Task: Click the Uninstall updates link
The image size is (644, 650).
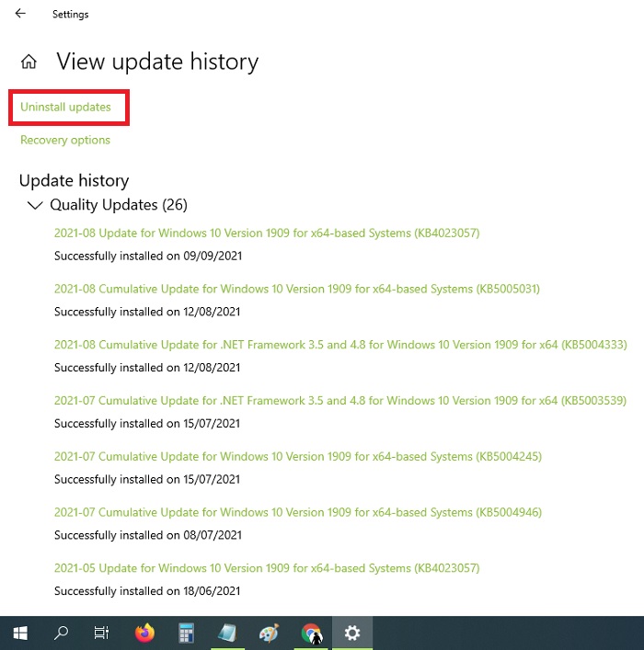Action: 65,107
